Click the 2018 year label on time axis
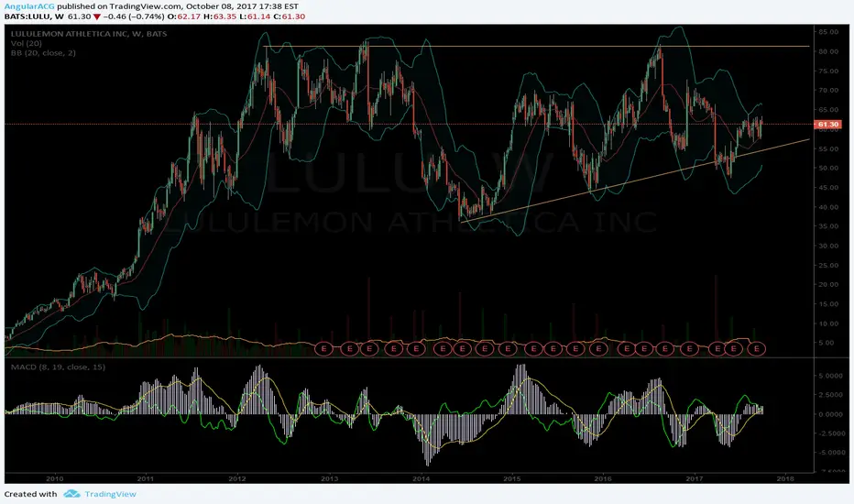Viewport: 854px width, 504px height. (785, 479)
